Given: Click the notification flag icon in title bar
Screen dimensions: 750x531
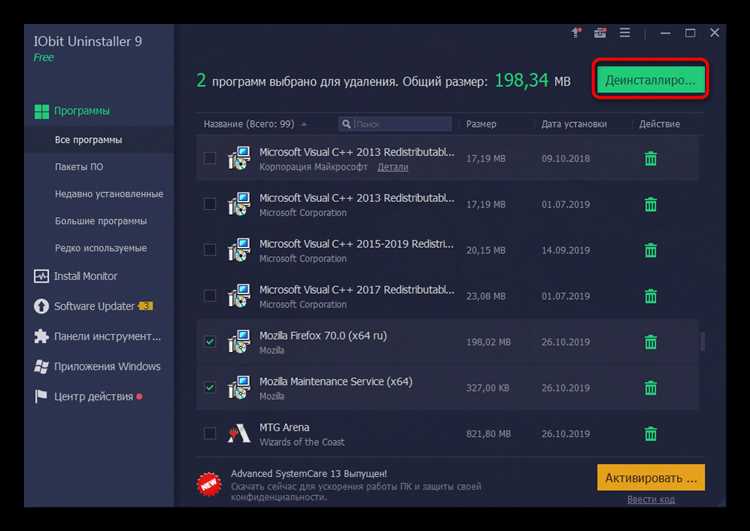Looking at the screenshot, I should [x=576, y=33].
